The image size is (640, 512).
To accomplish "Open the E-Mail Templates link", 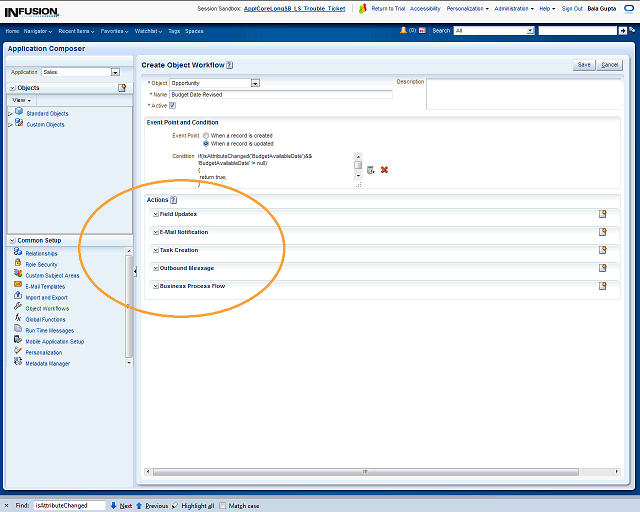I will (x=45, y=286).
